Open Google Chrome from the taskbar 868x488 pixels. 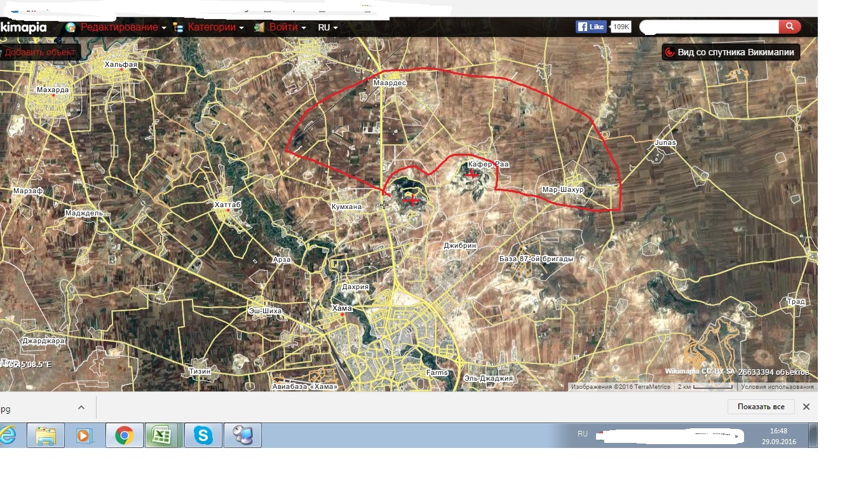(124, 436)
